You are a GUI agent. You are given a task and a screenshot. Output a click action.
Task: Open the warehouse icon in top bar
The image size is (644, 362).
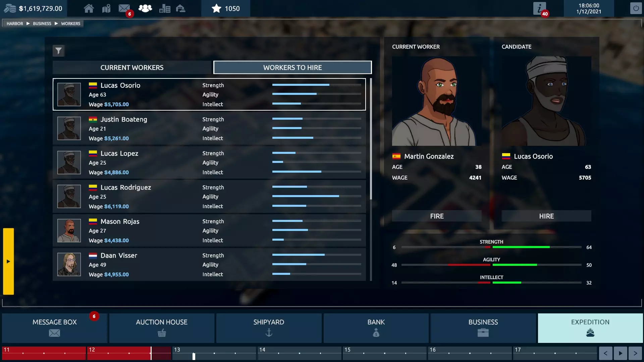pyautogui.click(x=180, y=8)
